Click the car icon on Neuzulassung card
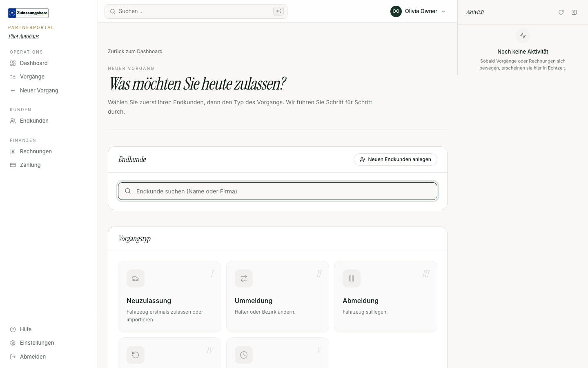588x368 pixels. pyautogui.click(x=136, y=278)
